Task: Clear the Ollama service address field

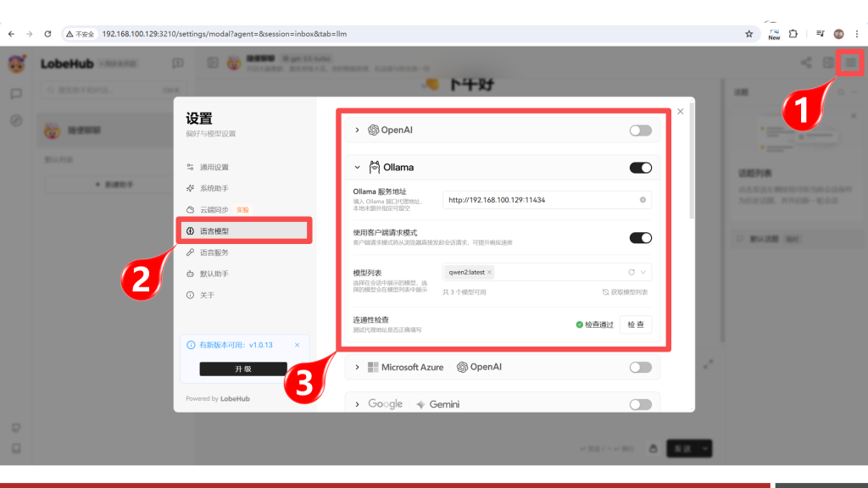Action: point(643,200)
